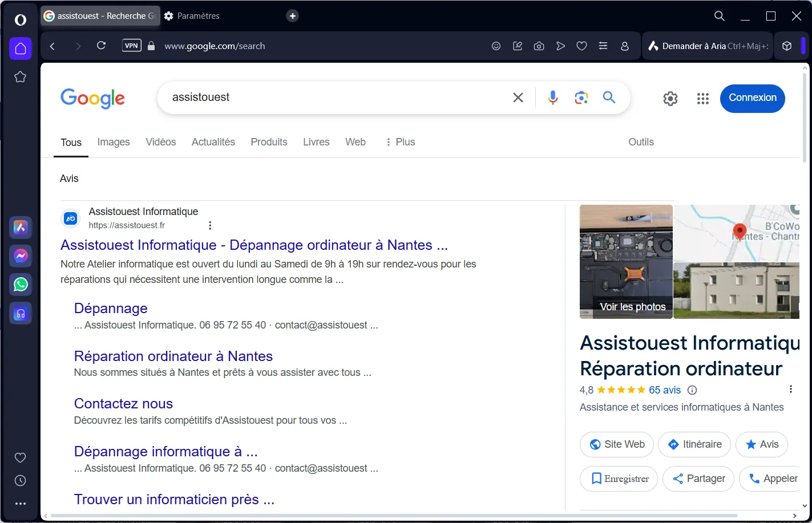
Task: Switch to the Produits search tab
Action: [x=269, y=142]
